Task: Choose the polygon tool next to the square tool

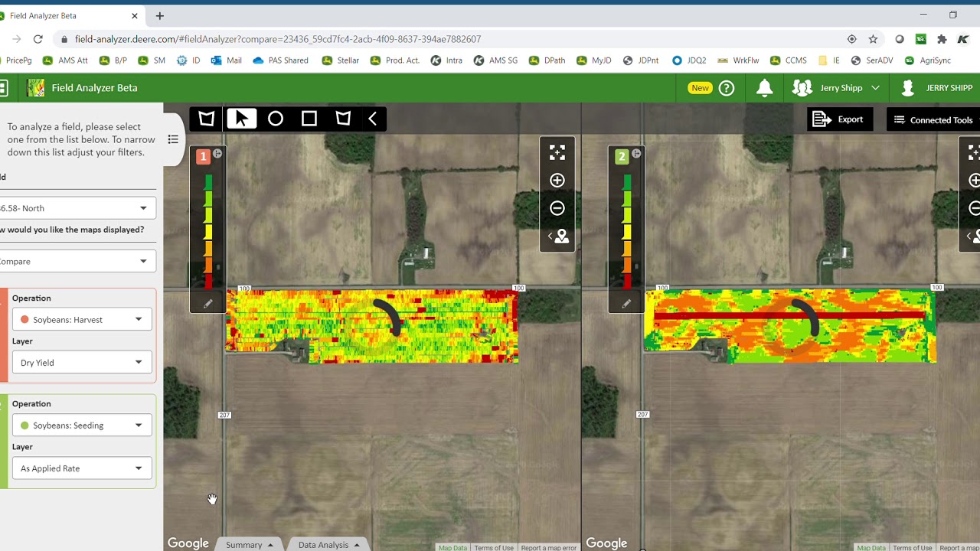Action: 343,119
